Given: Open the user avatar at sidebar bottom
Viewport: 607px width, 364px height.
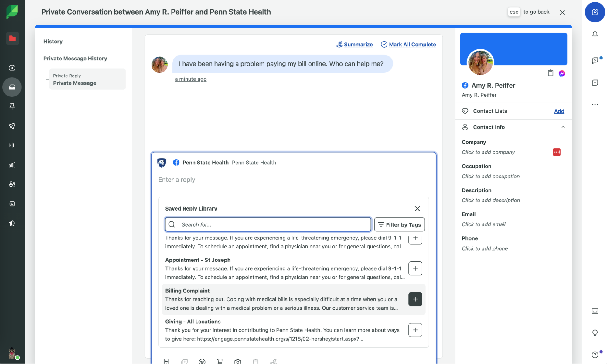Looking at the screenshot, I should (x=12, y=353).
